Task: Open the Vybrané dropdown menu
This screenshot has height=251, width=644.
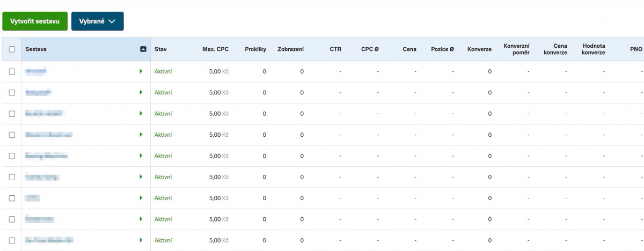Action: (x=97, y=21)
